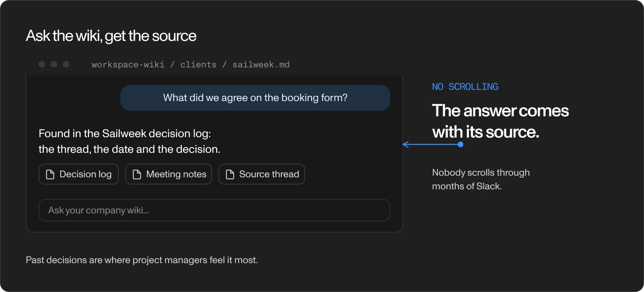Click the 'sailweek.md' file name

click(261, 65)
